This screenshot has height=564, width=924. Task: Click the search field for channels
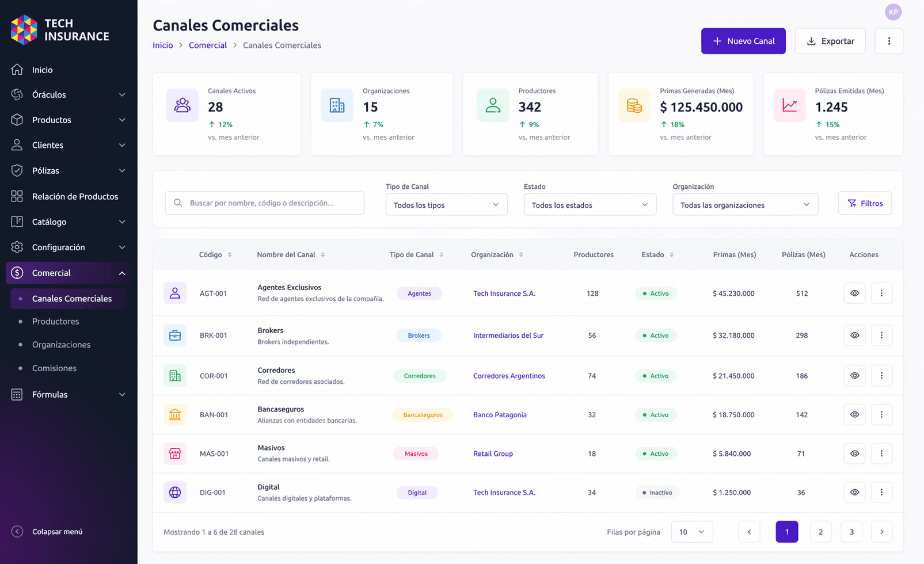point(265,203)
